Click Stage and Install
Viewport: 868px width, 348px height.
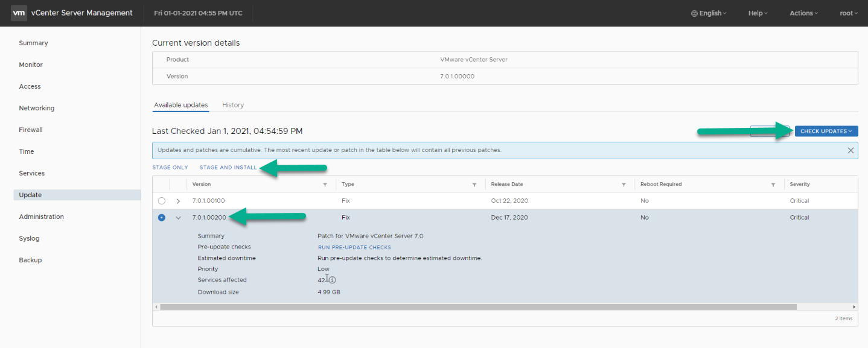(x=228, y=167)
